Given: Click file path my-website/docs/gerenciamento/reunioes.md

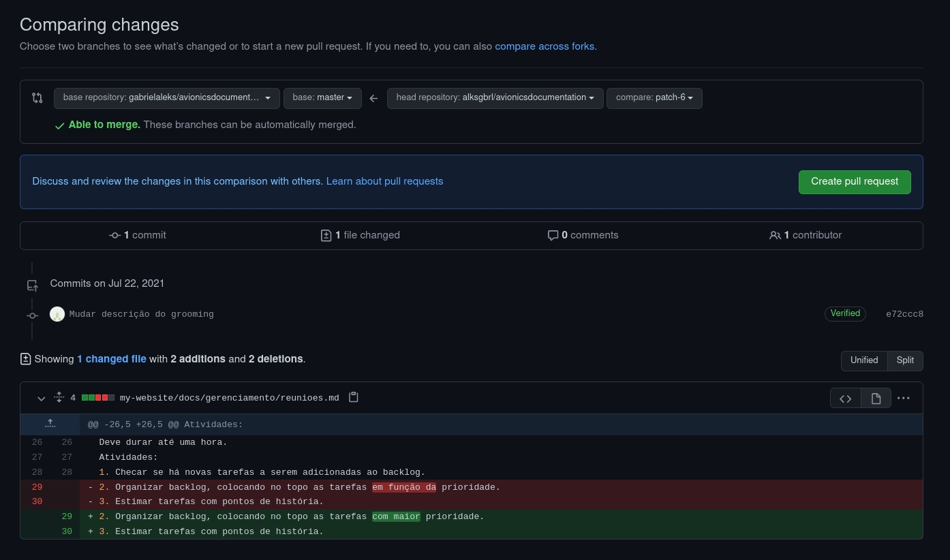Looking at the screenshot, I should point(229,398).
